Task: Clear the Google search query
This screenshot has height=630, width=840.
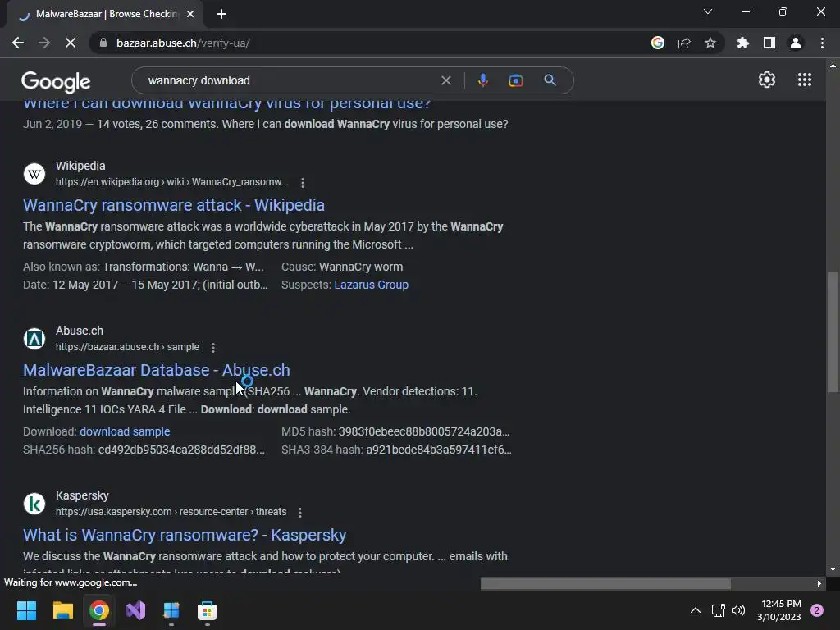Action: coord(445,80)
